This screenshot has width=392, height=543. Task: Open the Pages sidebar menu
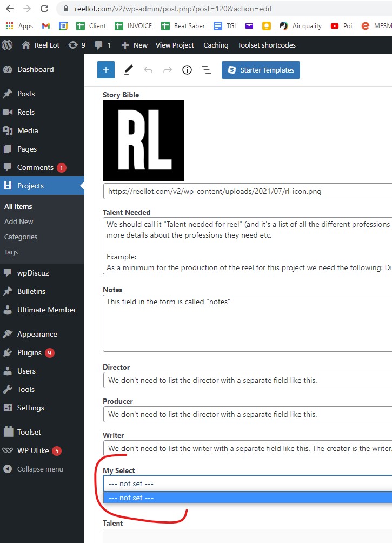pyautogui.click(x=42, y=149)
